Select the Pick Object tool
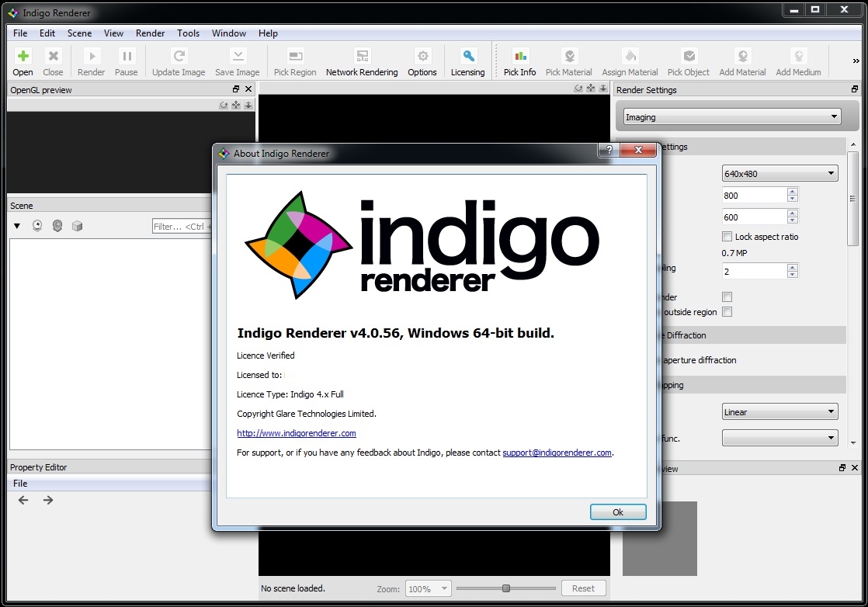 pyautogui.click(x=688, y=61)
